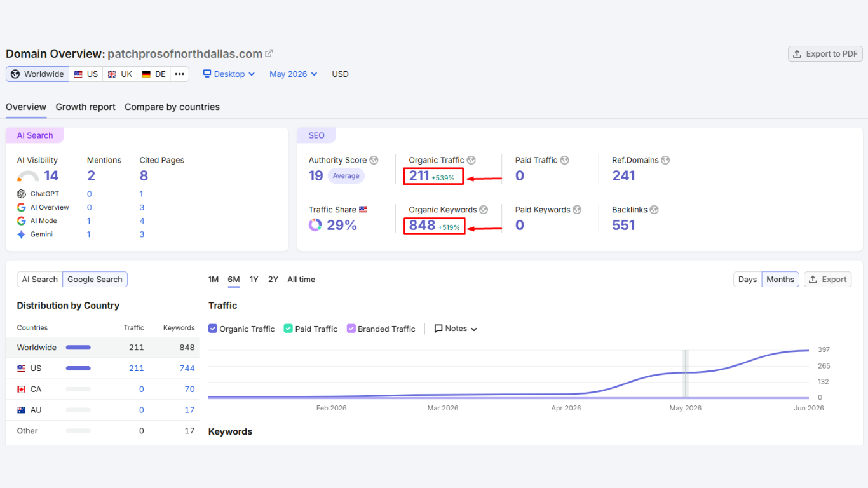This screenshot has width=868, height=488.
Task: Click the Google AI Overview icon
Action: [22, 207]
